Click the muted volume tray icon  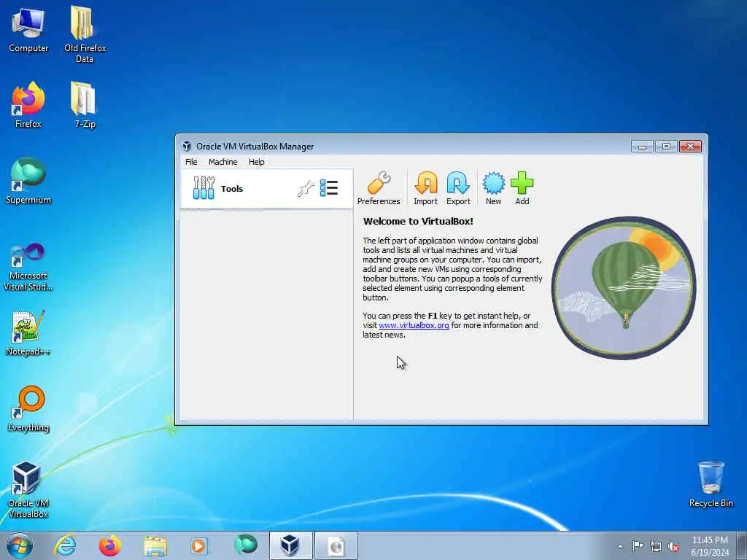tap(673, 546)
